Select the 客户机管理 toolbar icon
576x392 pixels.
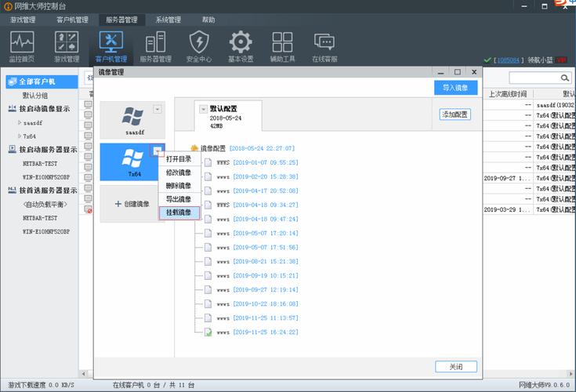click(x=111, y=46)
